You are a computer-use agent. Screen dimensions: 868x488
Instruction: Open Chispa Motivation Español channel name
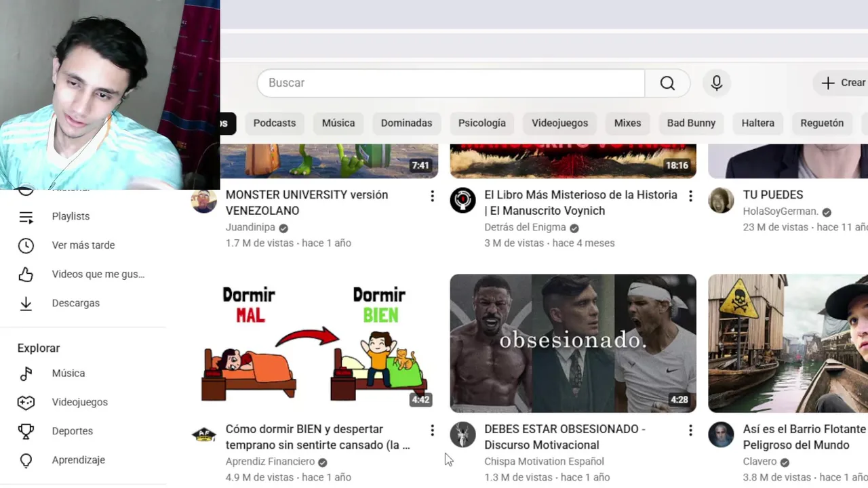[x=544, y=462]
